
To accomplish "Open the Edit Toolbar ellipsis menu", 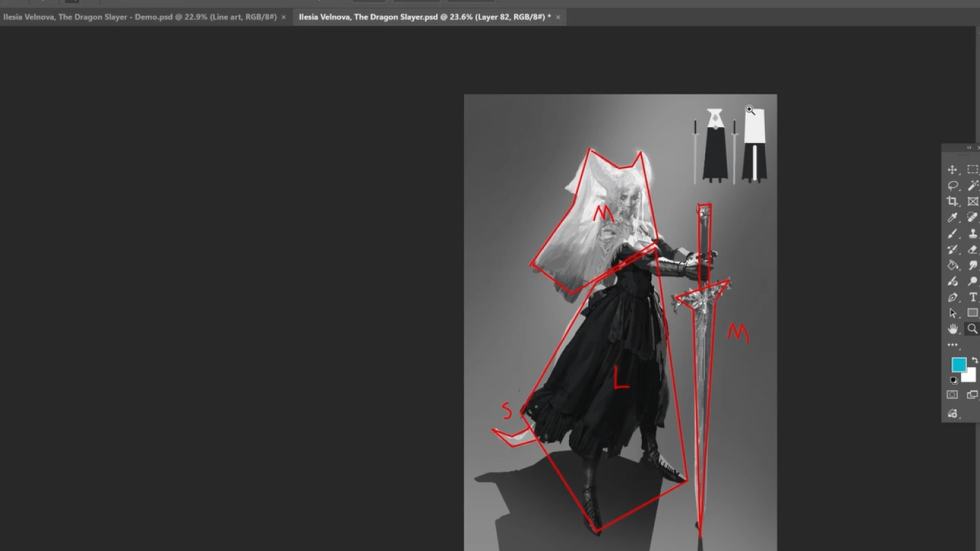I will click(x=953, y=345).
